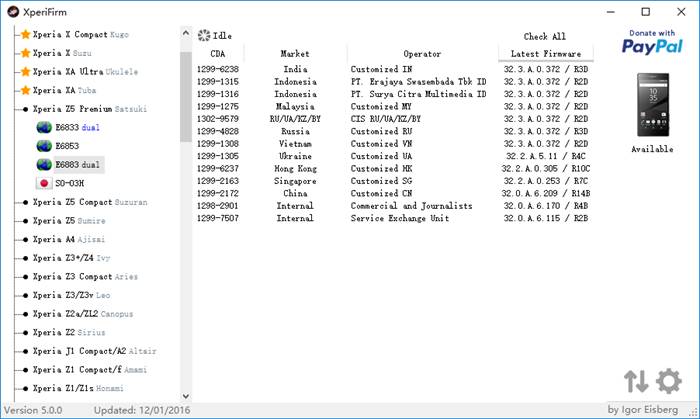Viewport: 700px width, 419px height.
Task: Click firmware 32.2.A.0.253 / R7C
Action: pos(546,181)
